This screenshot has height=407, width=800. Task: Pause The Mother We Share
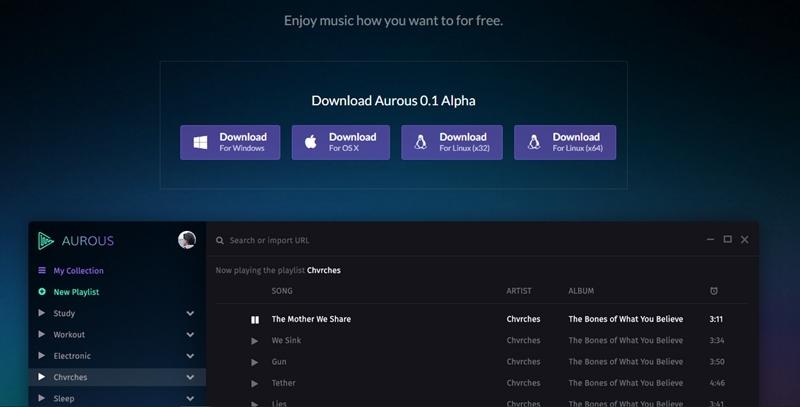click(x=255, y=320)
